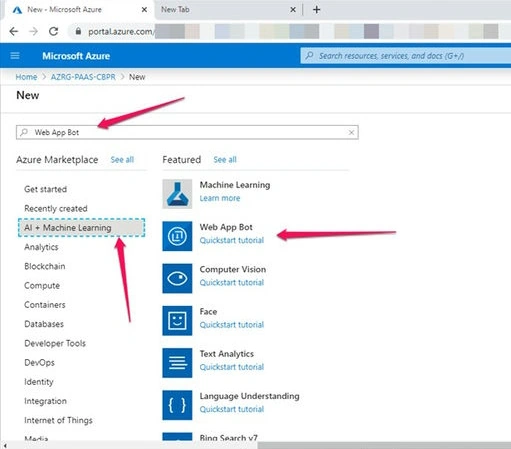Open the Text Analytics lines icon

[177, 363]
